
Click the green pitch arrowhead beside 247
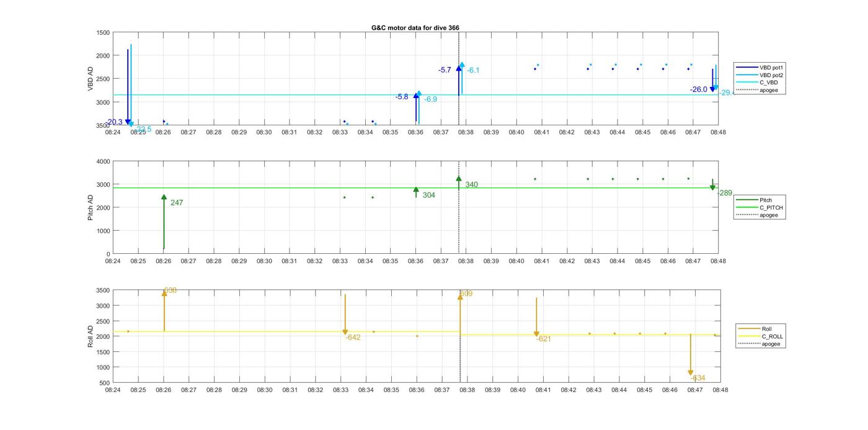coord(164,197)
